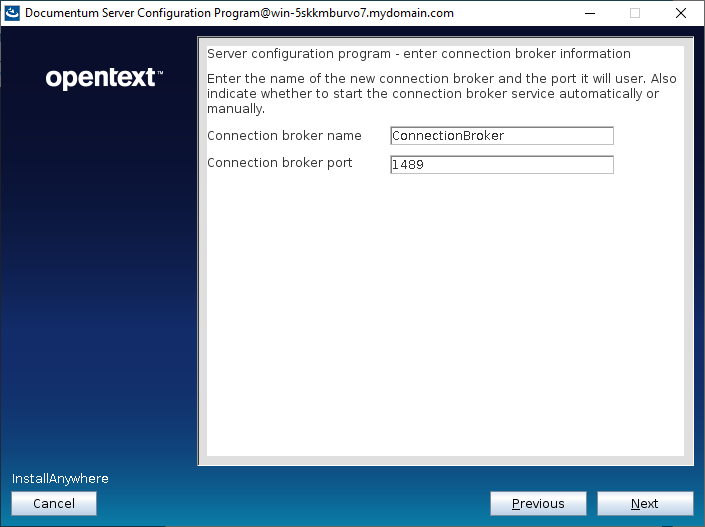Image resolution: width=705 pixels, height=527 pixels.
Task: Click the '1489' value in the port field
Action: (x=408, y=165)
